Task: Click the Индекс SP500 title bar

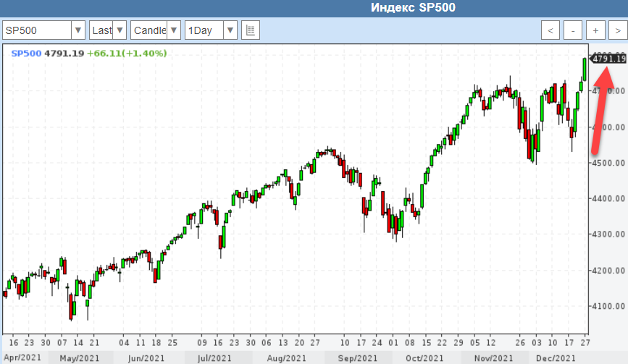Action: pyautogui.click(x=414, y=8)
